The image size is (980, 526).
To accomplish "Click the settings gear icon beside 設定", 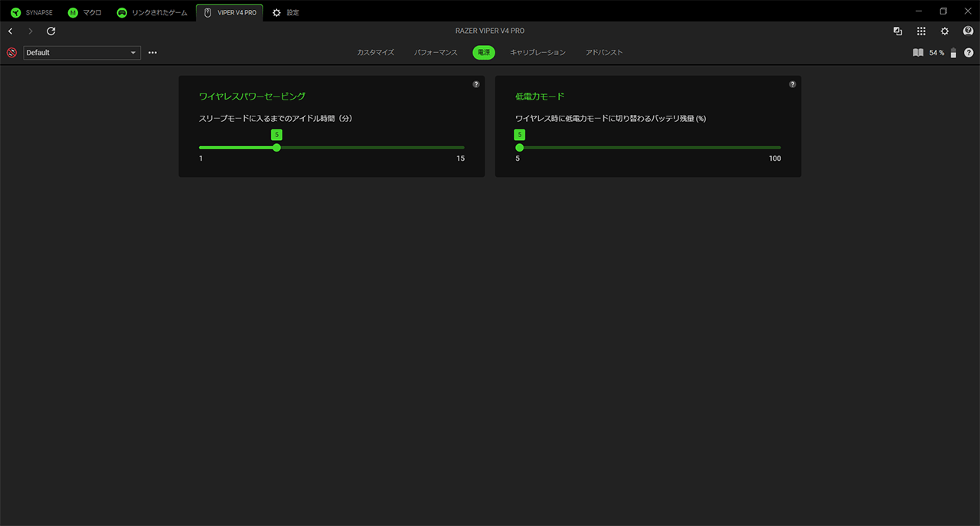I will point(276,13).
